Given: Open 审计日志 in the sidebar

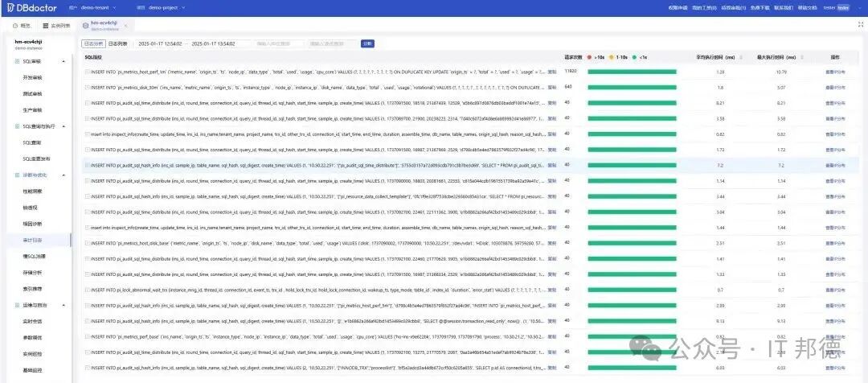Looking at the screenshot, I should point(32,240).
